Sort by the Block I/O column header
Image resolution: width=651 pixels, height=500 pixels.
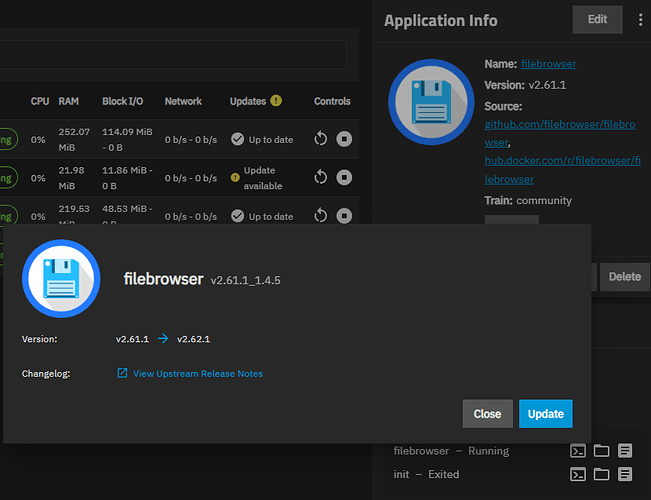pyautogui.click(x=123, y=101)
